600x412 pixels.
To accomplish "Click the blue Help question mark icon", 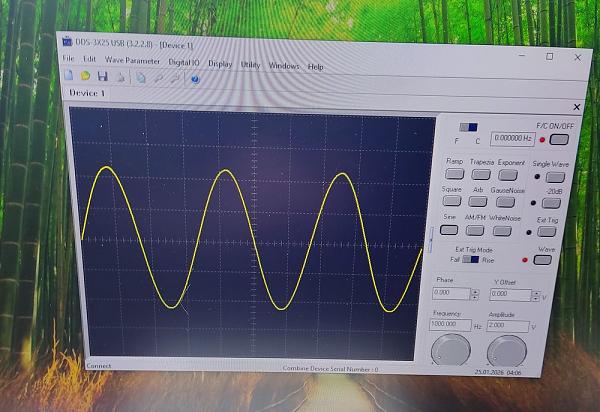I will click(194, 77).
